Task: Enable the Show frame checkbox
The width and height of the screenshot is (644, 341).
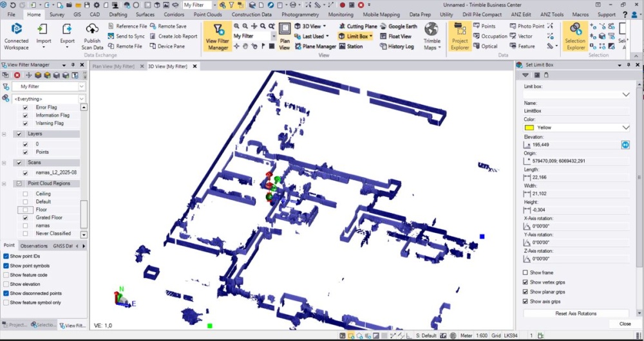Action: [526, 273]
